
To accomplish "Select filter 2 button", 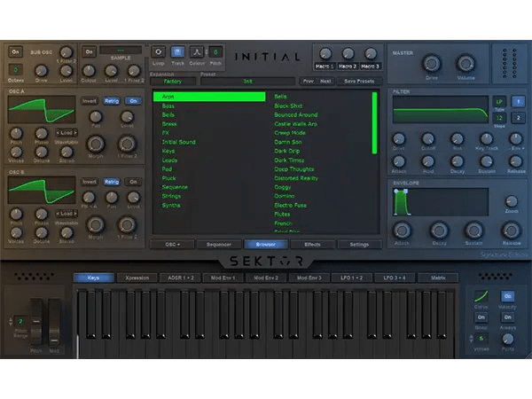I will click(518, 118).
